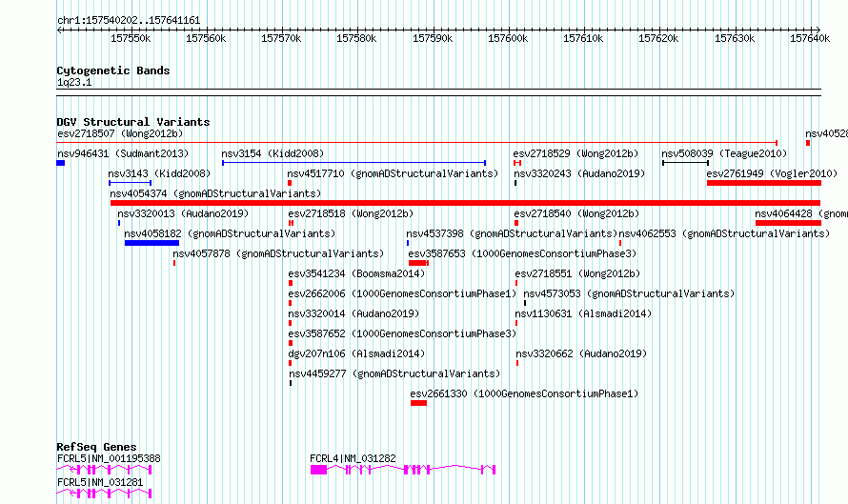This screenshot has height=504, width=848.
Task: Click esv2718540 (Wong2012b) label
Action: pos(576,213)
